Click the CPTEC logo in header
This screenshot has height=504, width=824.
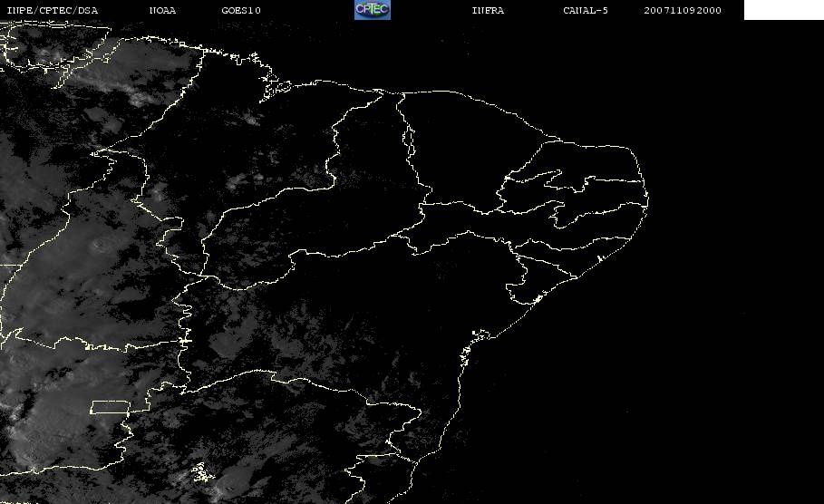(x=372, y=10)
